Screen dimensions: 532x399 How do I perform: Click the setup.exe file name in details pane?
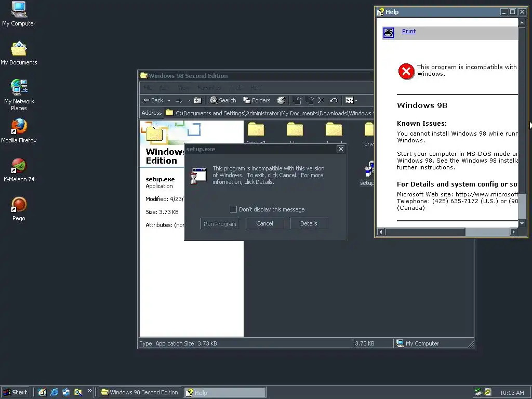click(x=160, y=179)
